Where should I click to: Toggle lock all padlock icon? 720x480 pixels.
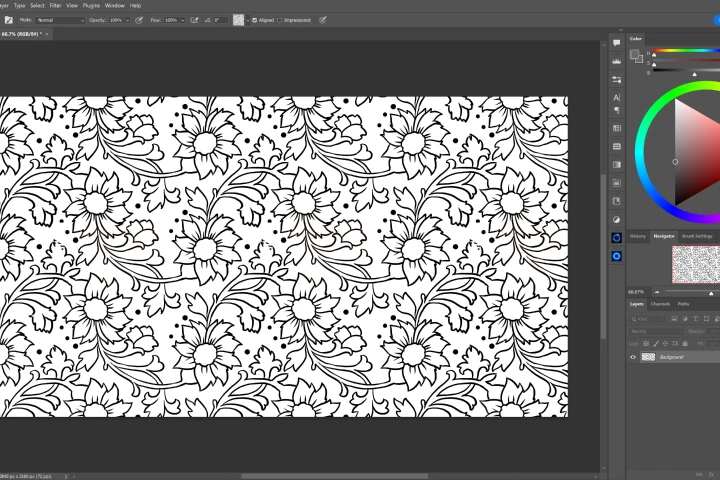click(685, 344)
